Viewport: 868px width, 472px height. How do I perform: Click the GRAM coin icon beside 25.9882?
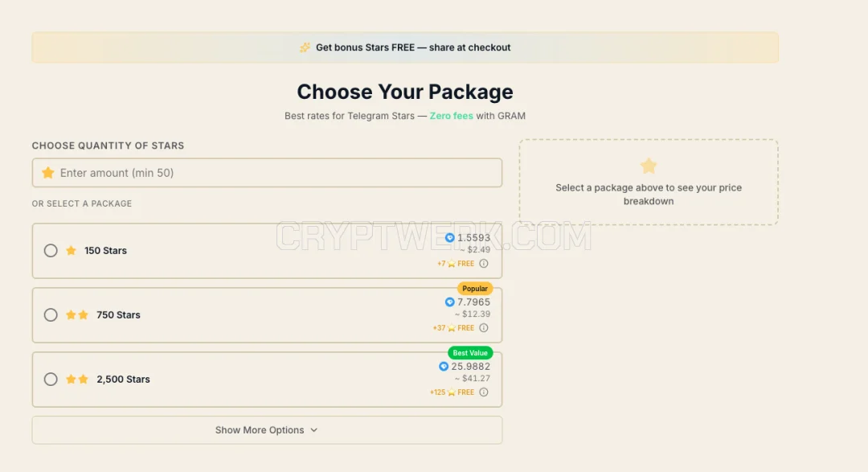point(444,366)
